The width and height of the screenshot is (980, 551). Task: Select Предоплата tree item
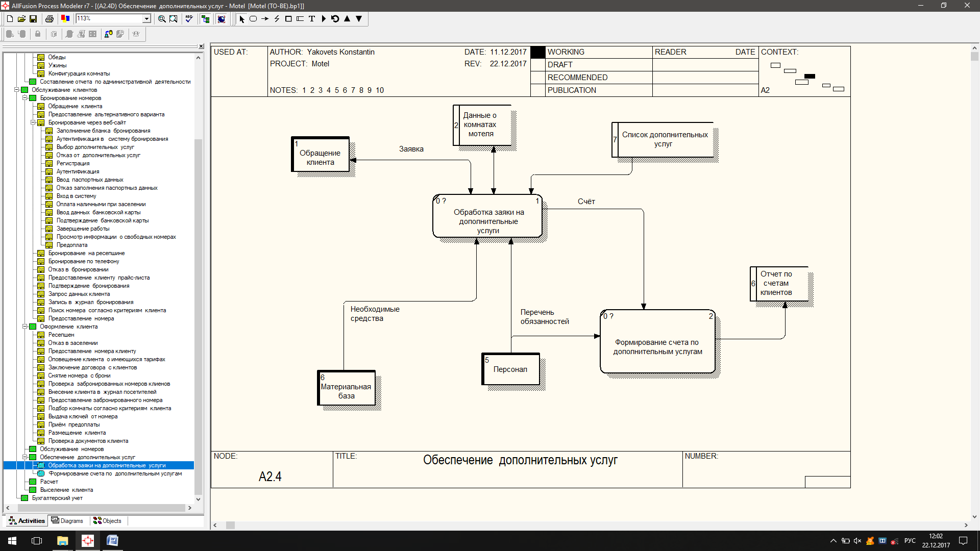click(x=72, y=245)
